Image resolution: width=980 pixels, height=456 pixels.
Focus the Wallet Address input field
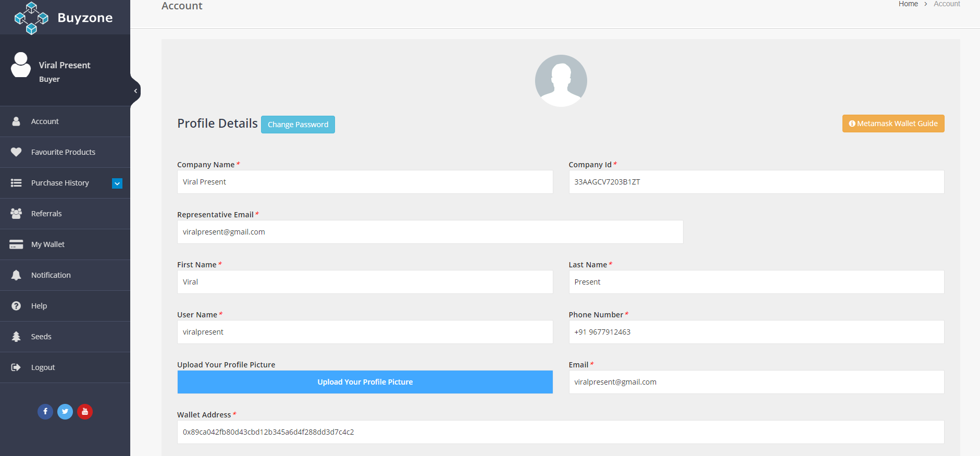tap(560, 432)
